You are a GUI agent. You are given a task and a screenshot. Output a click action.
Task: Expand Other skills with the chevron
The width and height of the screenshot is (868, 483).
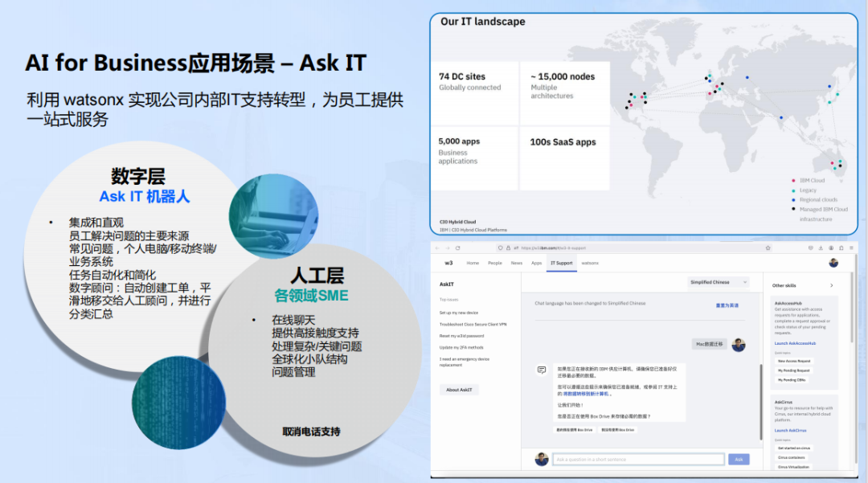[x=832, y=285]
